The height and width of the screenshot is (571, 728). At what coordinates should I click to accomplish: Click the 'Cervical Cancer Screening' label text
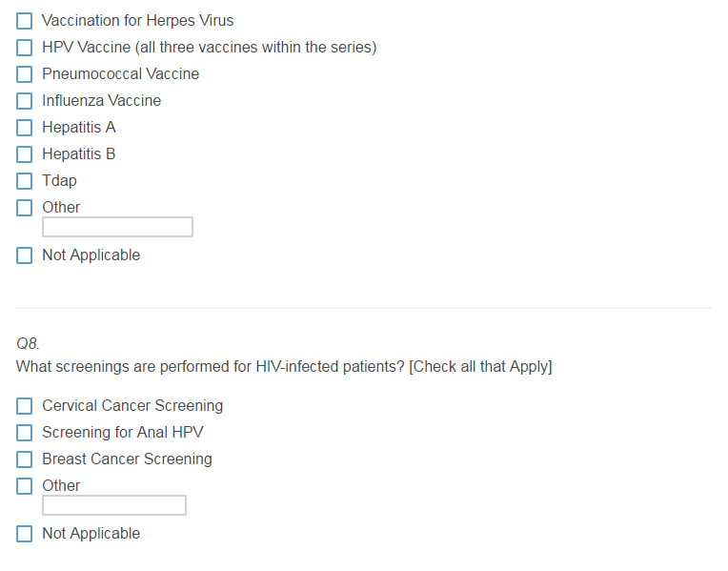(x=132, y=406)
